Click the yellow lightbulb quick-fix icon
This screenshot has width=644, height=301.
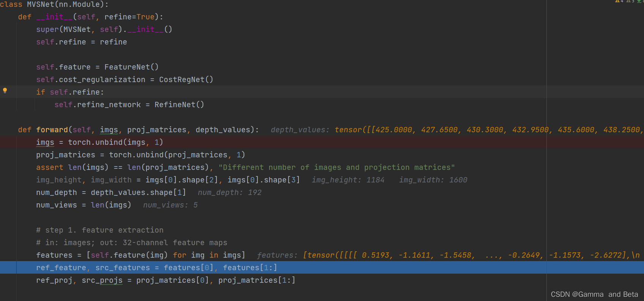coord(5,90)
